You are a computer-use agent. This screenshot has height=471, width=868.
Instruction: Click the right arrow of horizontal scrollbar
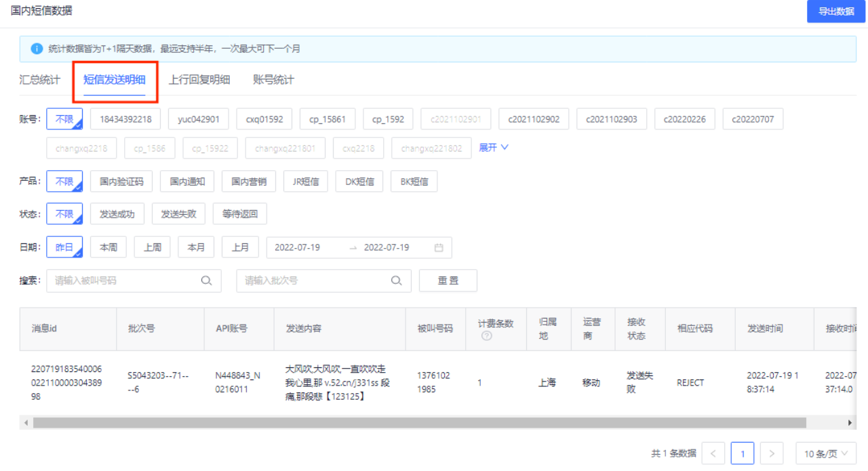pos(850,423)
